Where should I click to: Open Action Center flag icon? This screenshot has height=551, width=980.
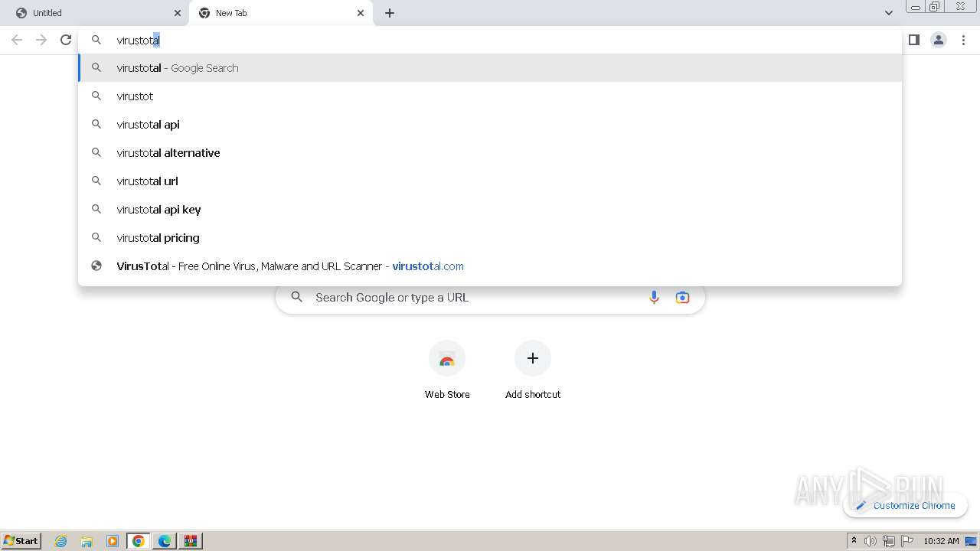click(907, 541)
